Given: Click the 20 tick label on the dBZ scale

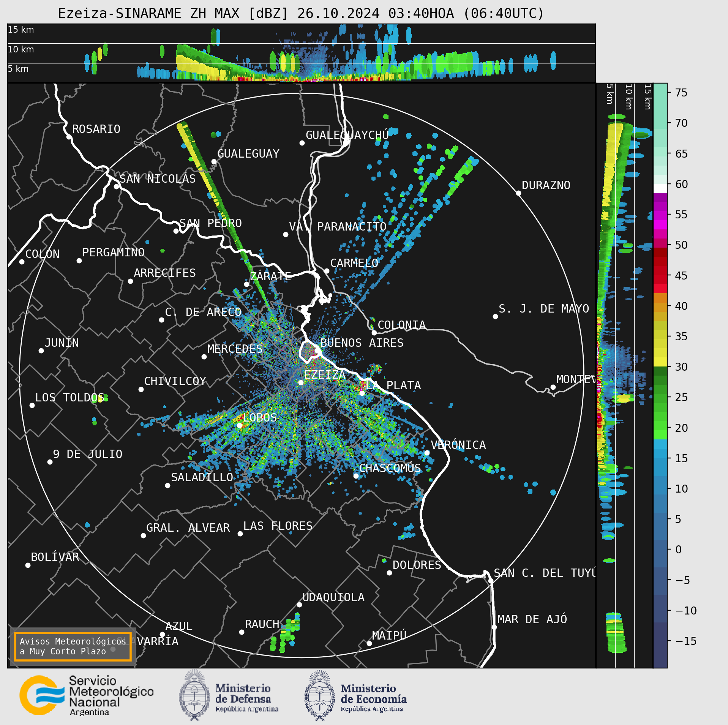Looking at the screenshot, I should pos(681,428).
